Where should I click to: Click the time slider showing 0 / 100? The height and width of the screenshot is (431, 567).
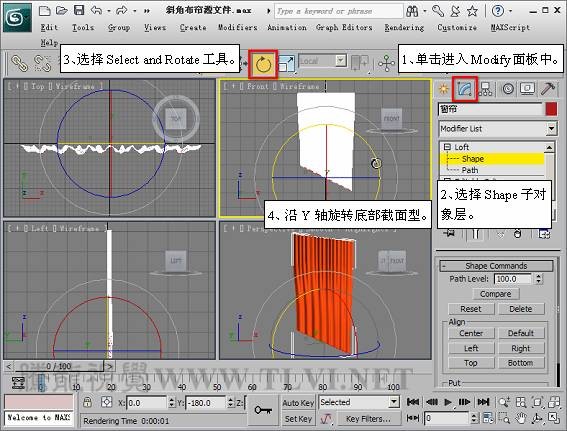tap(59, 366)
